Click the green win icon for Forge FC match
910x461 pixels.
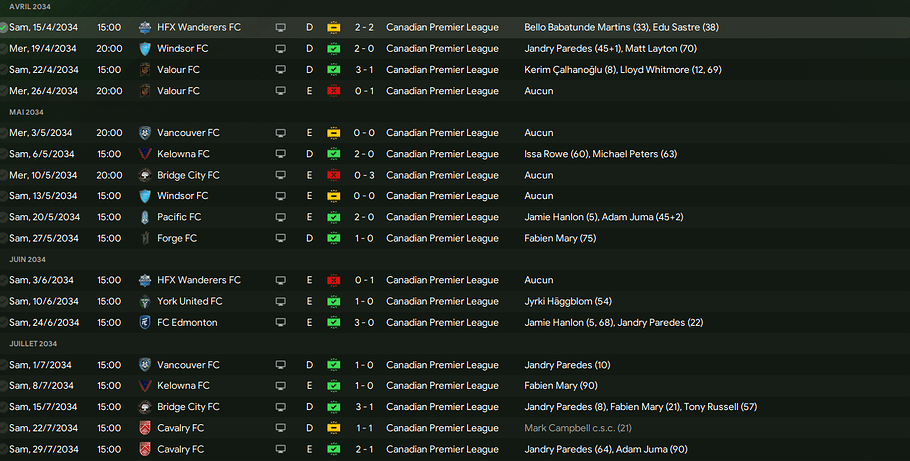click(333, 239)
